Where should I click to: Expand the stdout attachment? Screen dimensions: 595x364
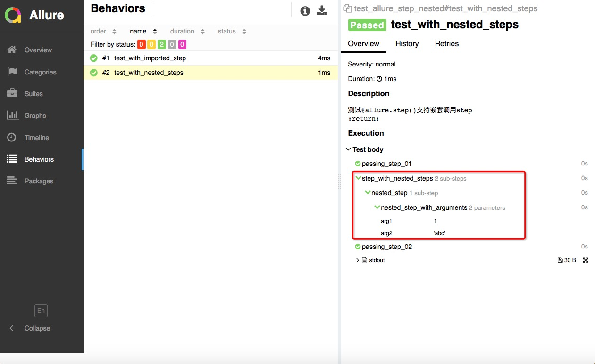point(358,260)
